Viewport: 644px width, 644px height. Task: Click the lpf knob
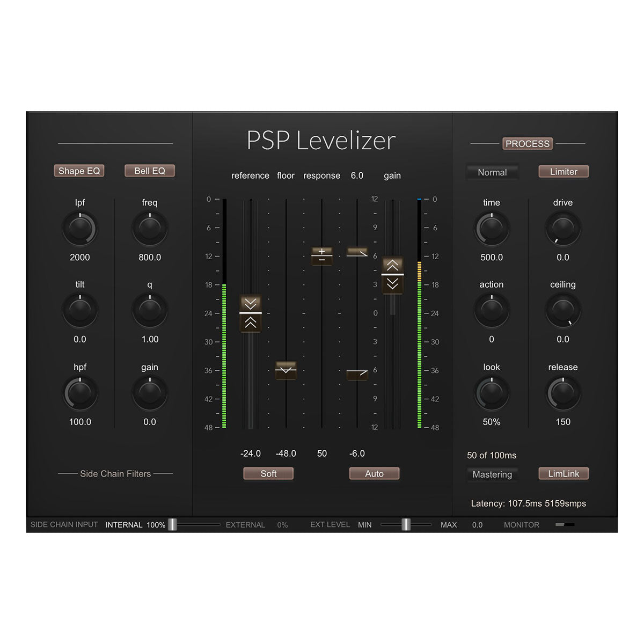click(80, 228)
